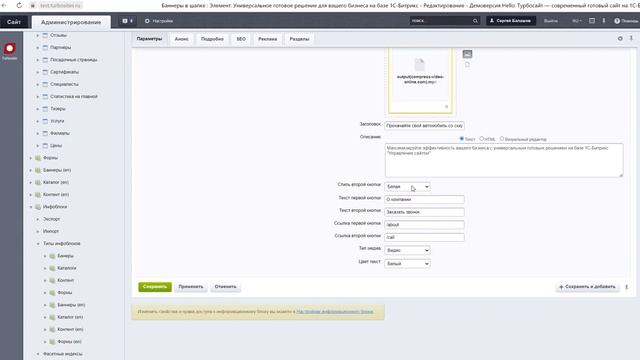Click the red Turbosite logo icon
This screenshot has width=640, height=360.
pos(10,49)
